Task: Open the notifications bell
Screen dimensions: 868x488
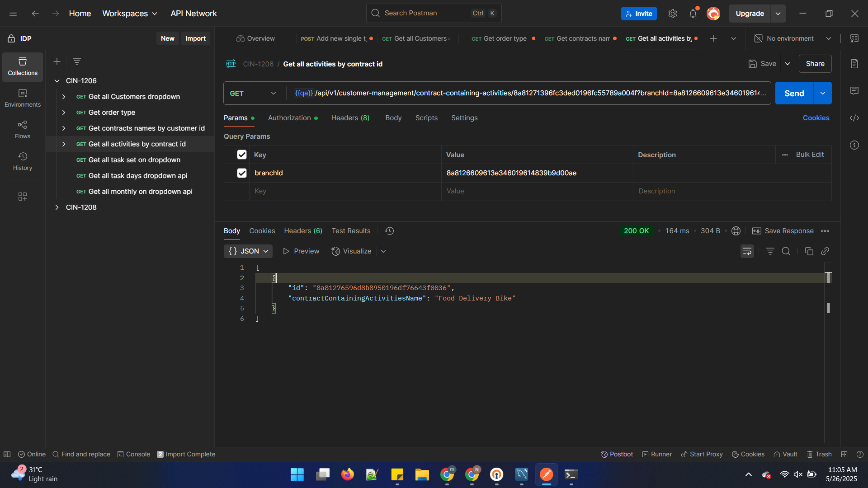Action: (x=693, y=14)
